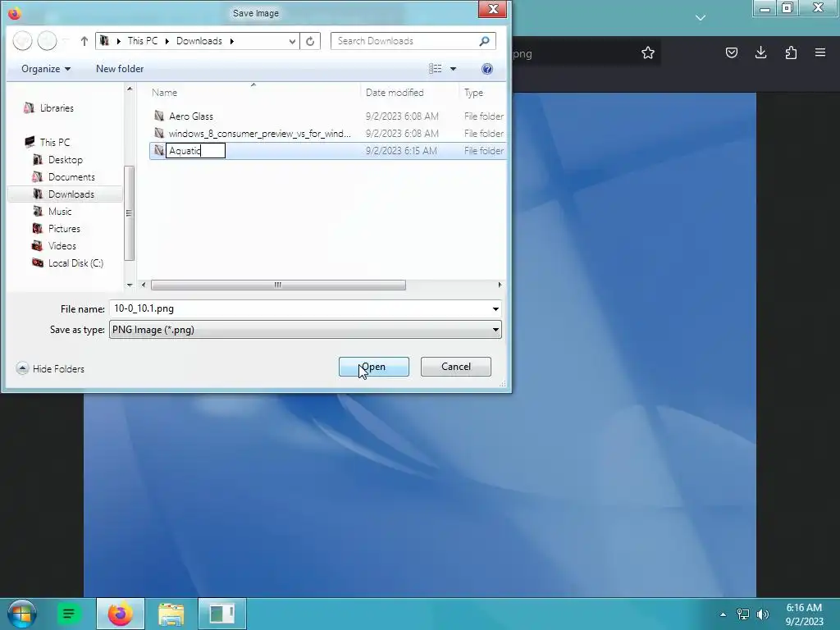
Task: Select Music in navigation pane
Action: point(59,211)
